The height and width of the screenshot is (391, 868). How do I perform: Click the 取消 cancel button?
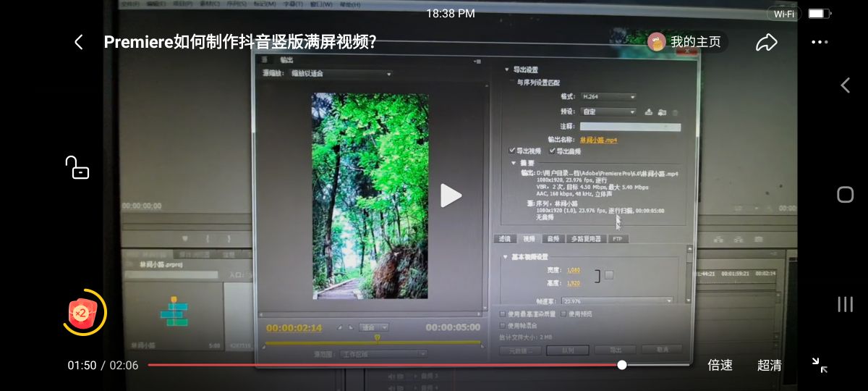(662, 350)
